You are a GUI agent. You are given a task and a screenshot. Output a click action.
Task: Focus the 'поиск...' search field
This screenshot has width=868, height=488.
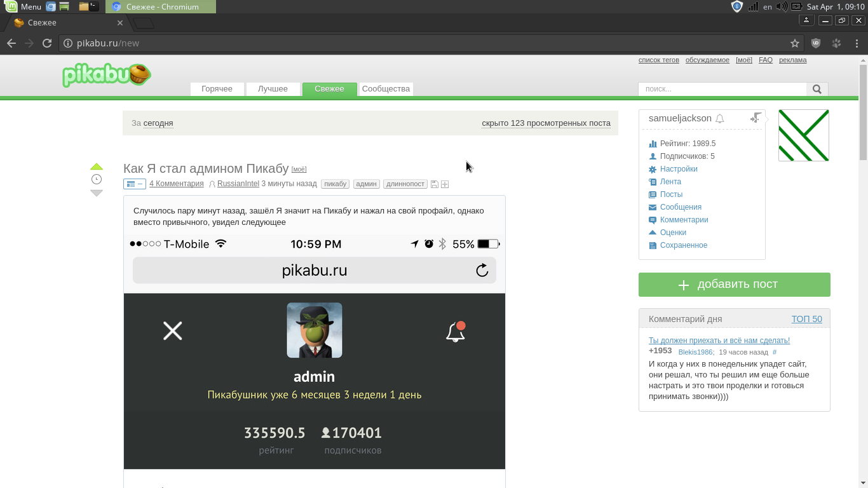point(722,89)
